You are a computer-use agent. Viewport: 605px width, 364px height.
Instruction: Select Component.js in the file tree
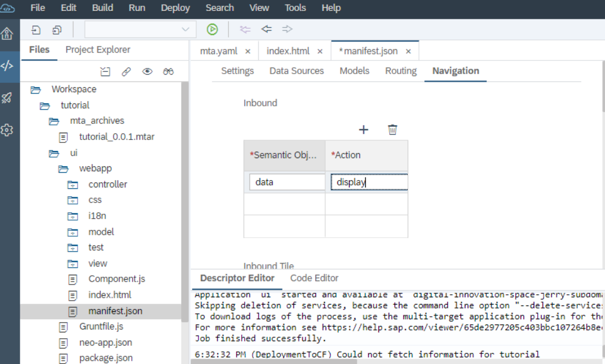click(117, 279)
